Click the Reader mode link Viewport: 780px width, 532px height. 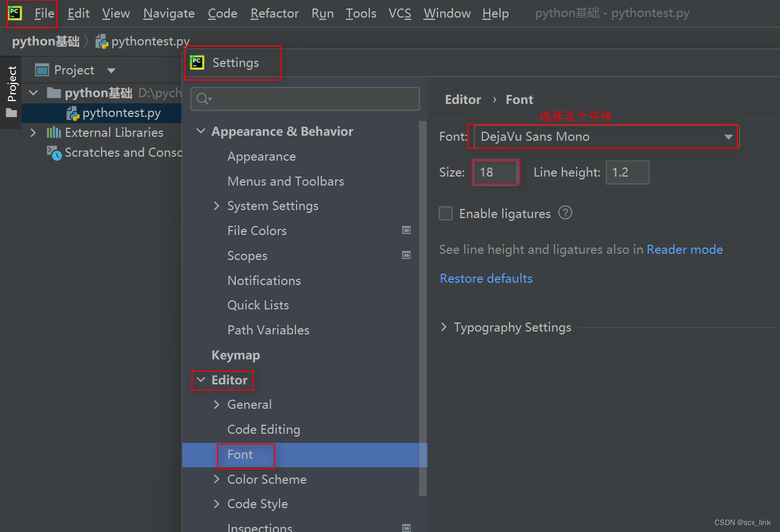pyautogui.click(x=685, y=249)
